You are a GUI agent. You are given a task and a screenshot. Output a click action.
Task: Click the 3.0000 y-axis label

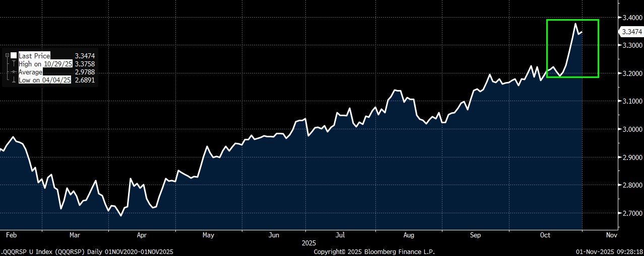tap(631, 129)
